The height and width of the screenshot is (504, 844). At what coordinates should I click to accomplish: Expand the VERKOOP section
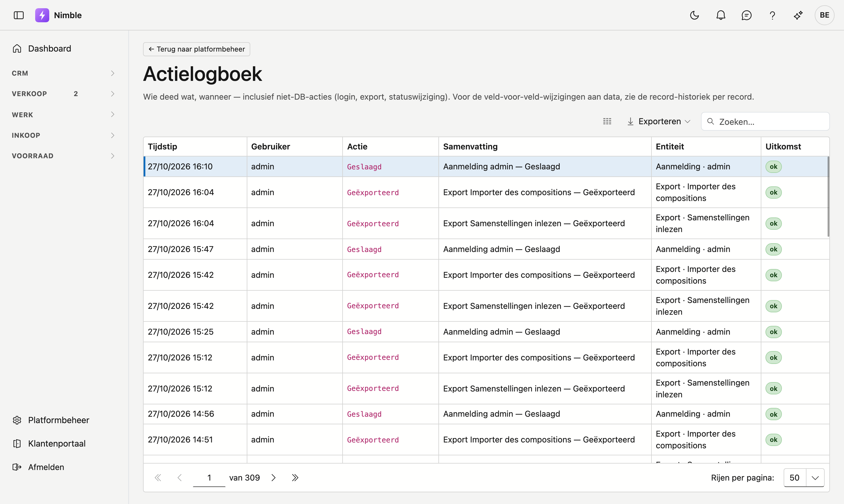pos(64,94)
